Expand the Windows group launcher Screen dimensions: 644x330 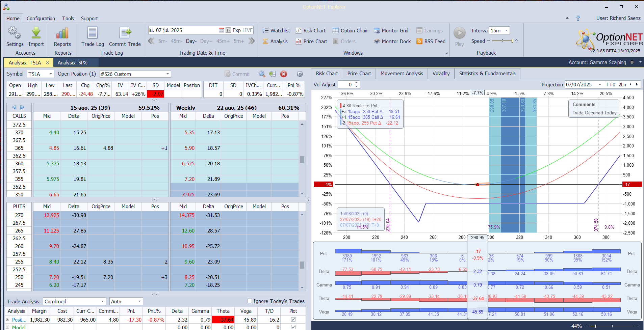446,53
